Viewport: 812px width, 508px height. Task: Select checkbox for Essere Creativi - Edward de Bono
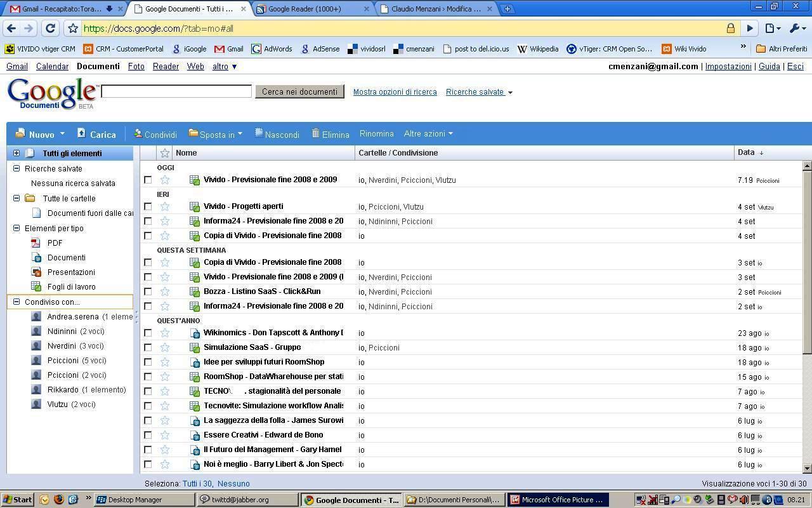[x=148, y=435]
